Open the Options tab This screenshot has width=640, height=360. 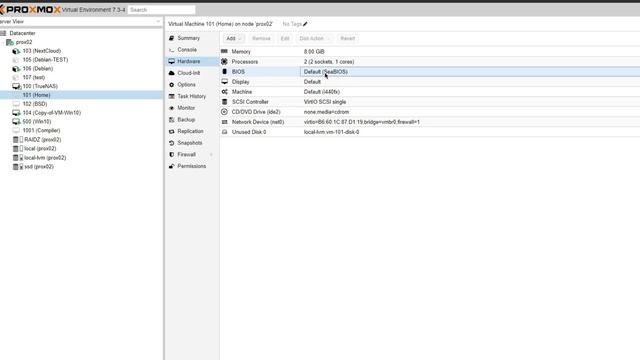pos(187,84)
